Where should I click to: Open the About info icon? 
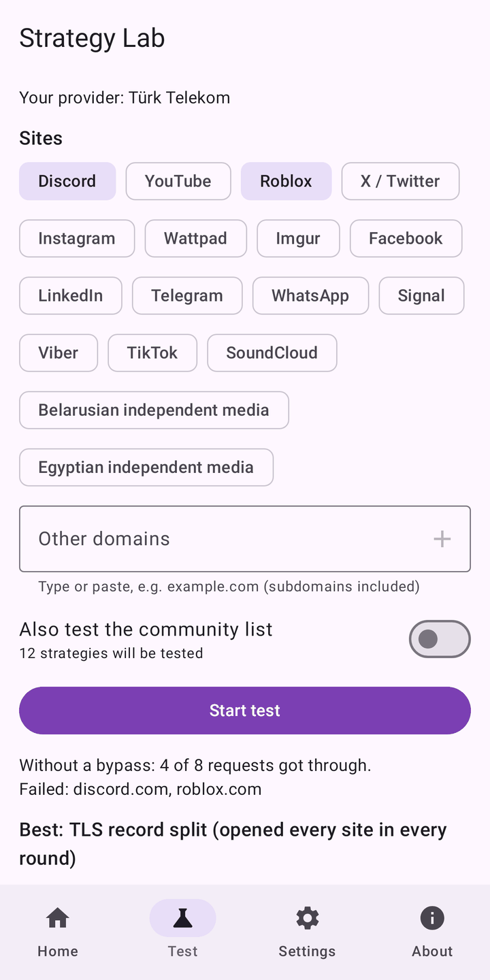point(432,918)
